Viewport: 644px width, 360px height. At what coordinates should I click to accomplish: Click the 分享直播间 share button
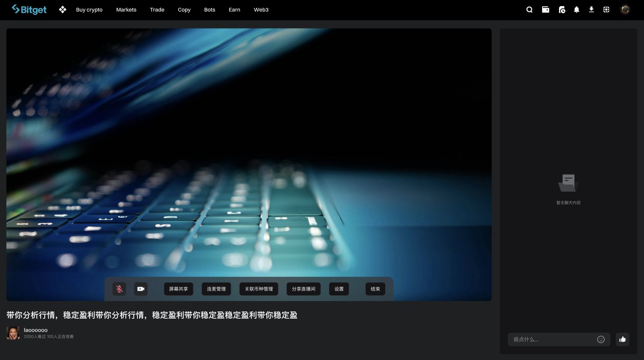pos(304,289)
